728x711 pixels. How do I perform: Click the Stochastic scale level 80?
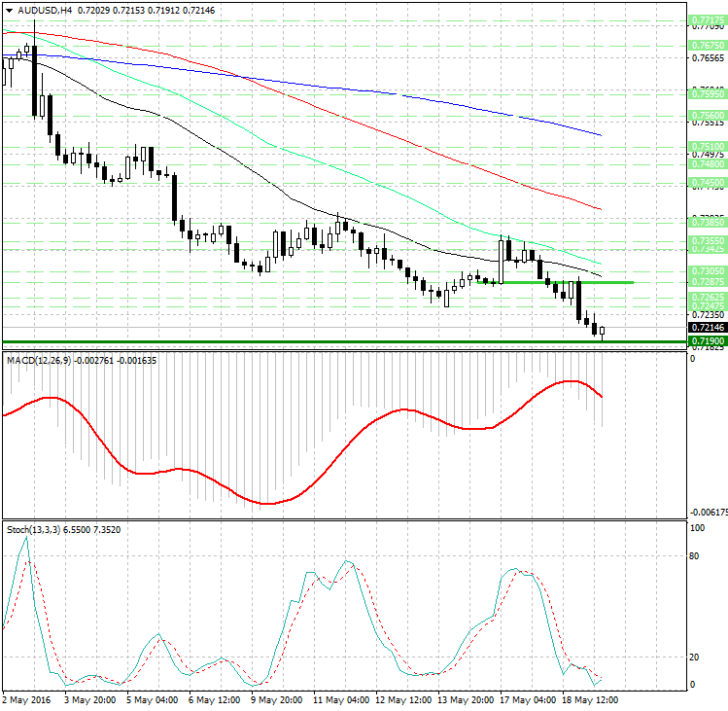click(694, 556)
